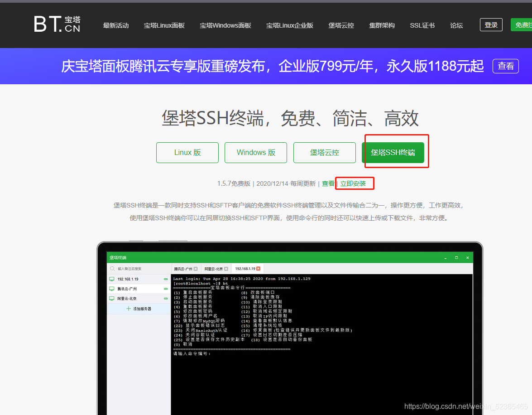Viewport: 532px width, 415px height.
Task: Go to the SSL证书 page
Action: [x=422, y=25]
